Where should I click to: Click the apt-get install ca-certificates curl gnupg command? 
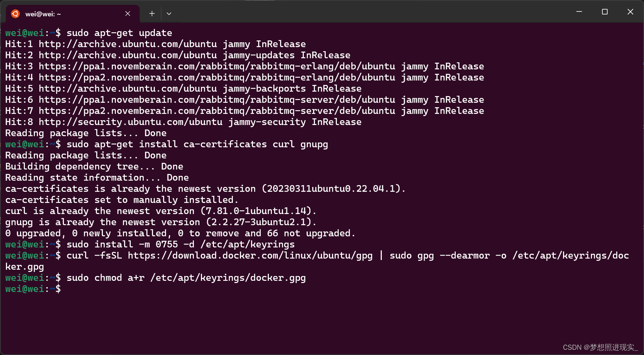197,144
